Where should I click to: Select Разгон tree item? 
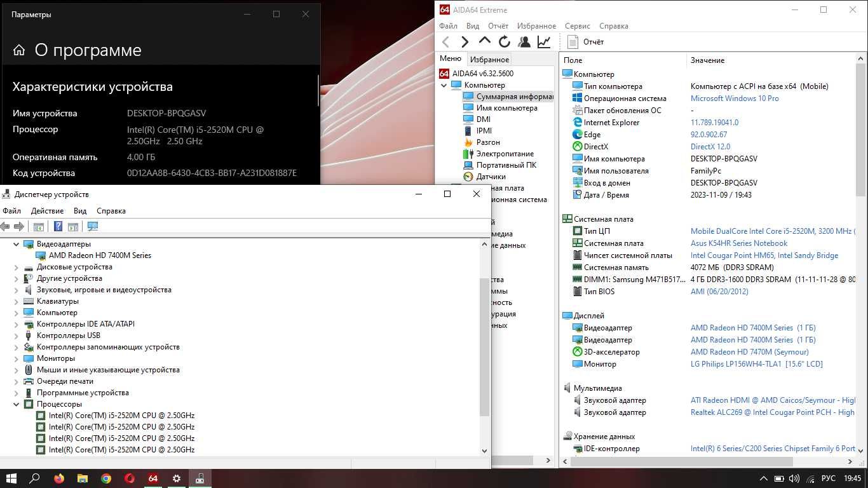482,142
